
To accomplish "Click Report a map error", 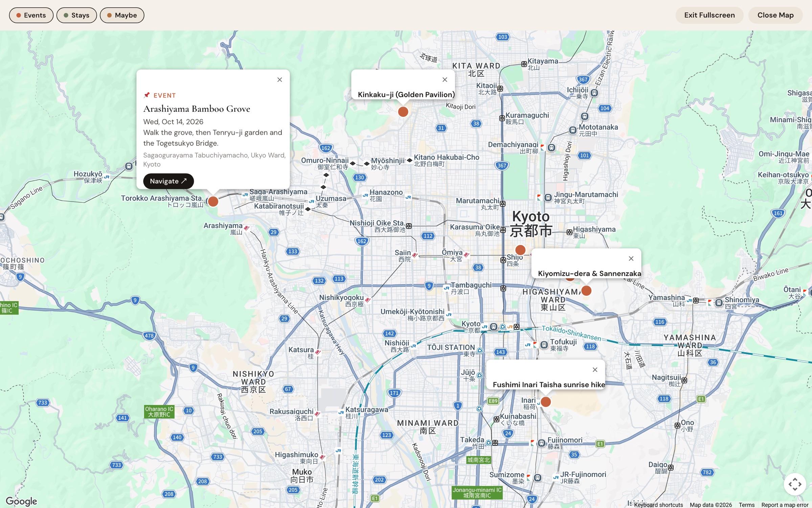I will coord(785,505).
